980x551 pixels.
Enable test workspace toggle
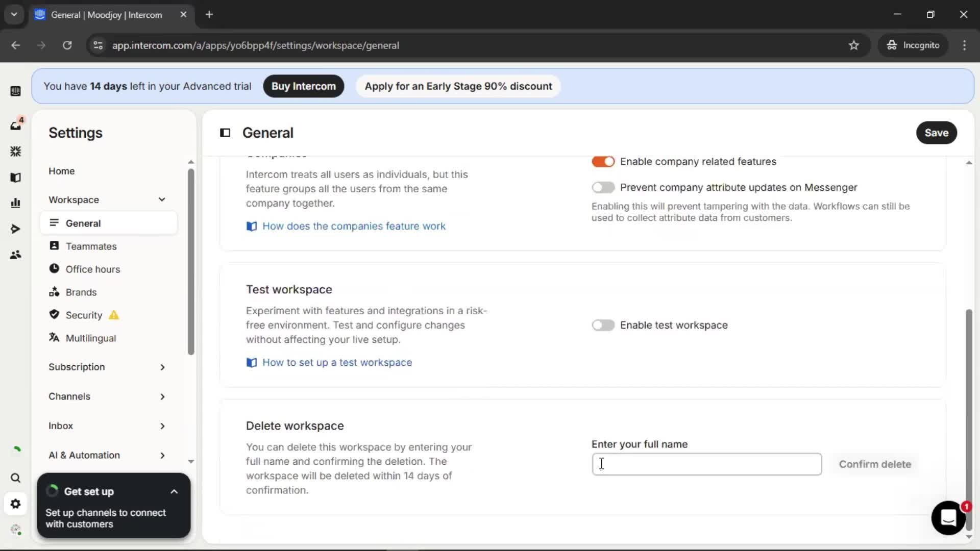[x=603, y=325]
